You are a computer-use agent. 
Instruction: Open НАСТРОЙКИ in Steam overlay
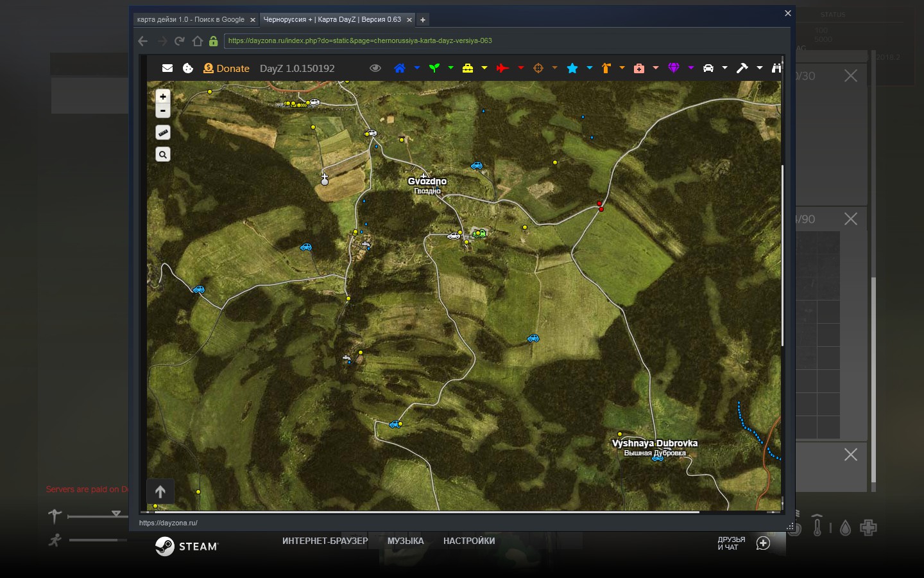coord(469,541)
